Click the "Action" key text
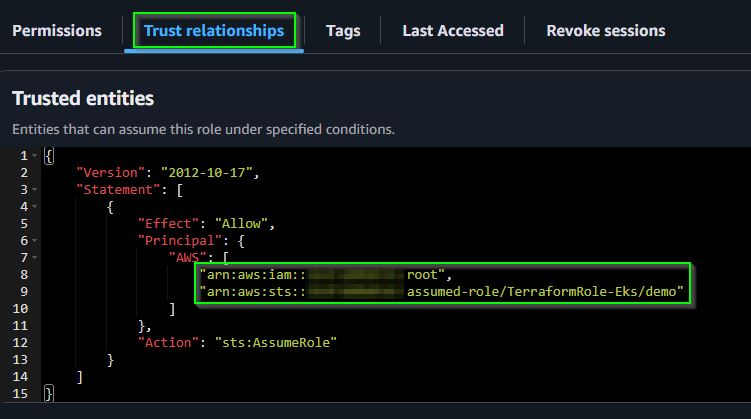This screenshot has width=751, height=419. click(168, 343)
